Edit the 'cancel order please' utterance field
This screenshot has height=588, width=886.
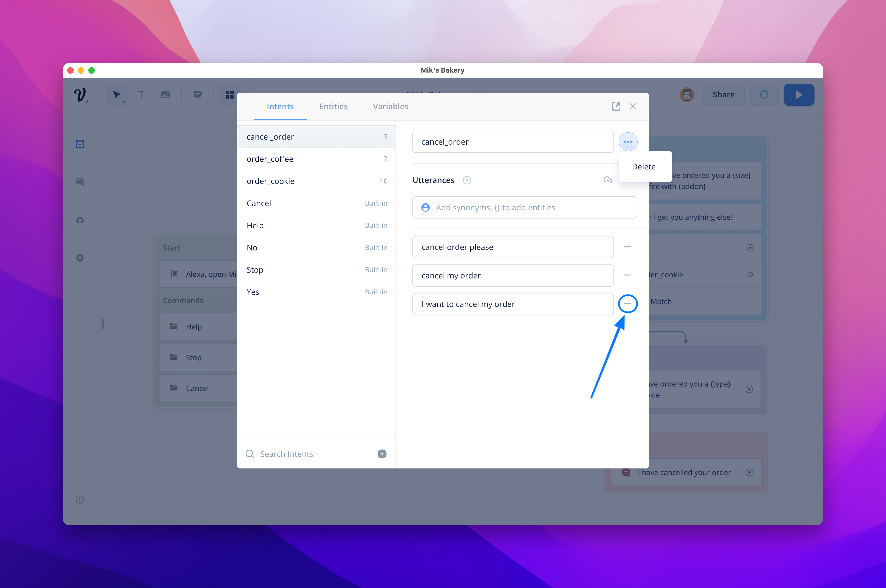pyautogui.click(x=513, y=247)
